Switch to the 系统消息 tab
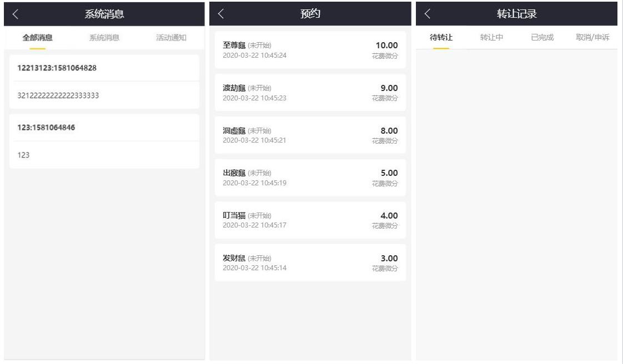This screenshot has width=623, height=364. coord(104,38)
